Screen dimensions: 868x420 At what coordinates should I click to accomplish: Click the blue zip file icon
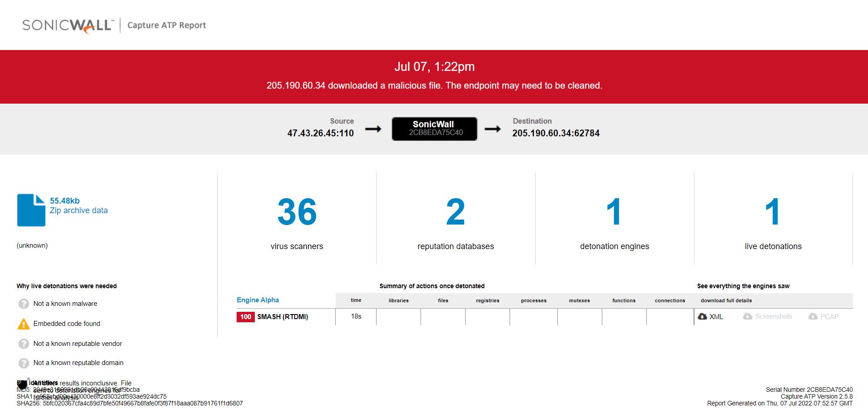coord(31,210)
